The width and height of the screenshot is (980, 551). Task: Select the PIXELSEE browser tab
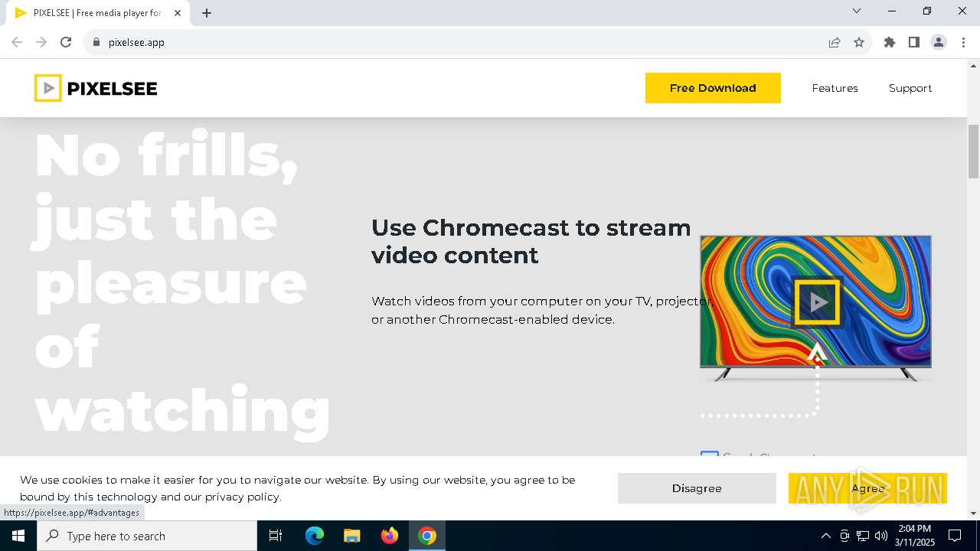(x=98, y=13)
